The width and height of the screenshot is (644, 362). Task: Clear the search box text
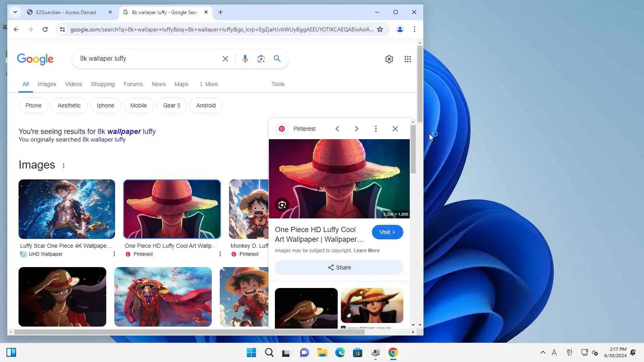pyautogui.click(x=225, y=59)
